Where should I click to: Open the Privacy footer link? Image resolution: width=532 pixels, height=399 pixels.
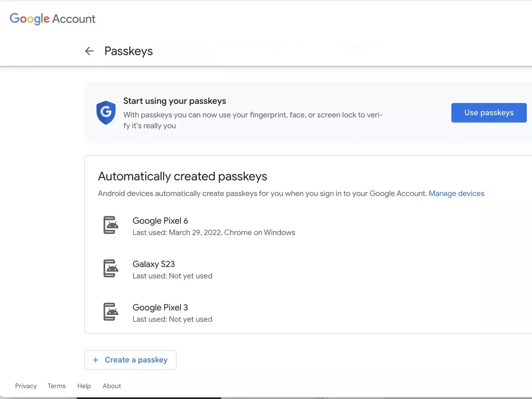pyautogui.click(x=26, y=386)
